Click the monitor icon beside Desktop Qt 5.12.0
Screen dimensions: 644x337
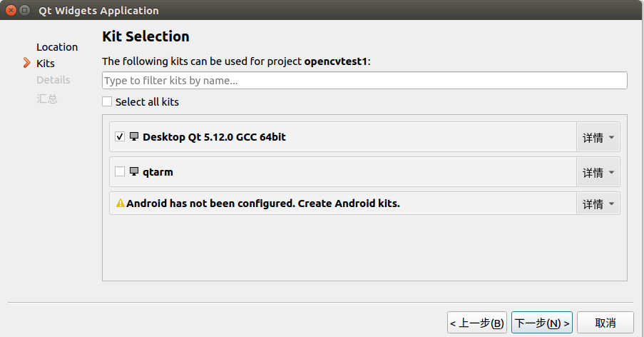pyautogui.click(x=134, y=136)
